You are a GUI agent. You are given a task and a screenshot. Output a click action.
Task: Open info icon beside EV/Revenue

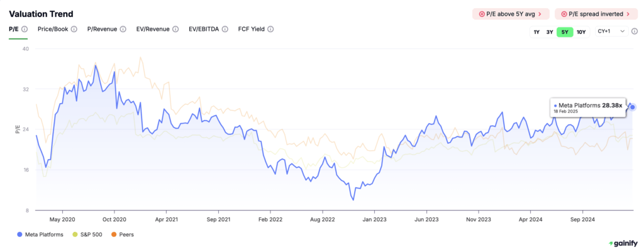pos(175,29)
